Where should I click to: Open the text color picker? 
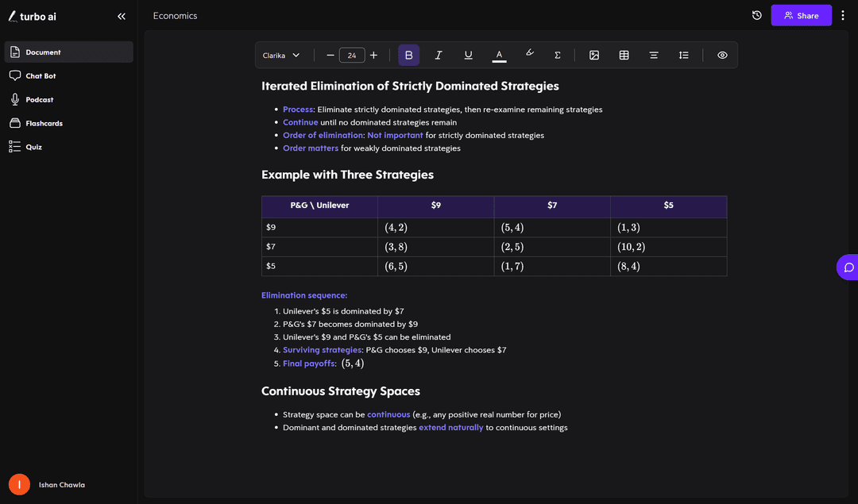click(x=499, y=56)
